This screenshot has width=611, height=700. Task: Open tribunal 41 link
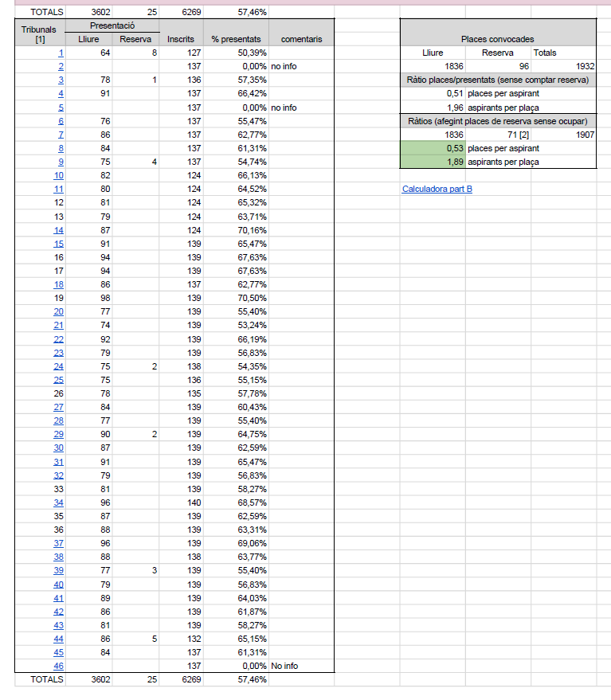[x=58, y=598]
